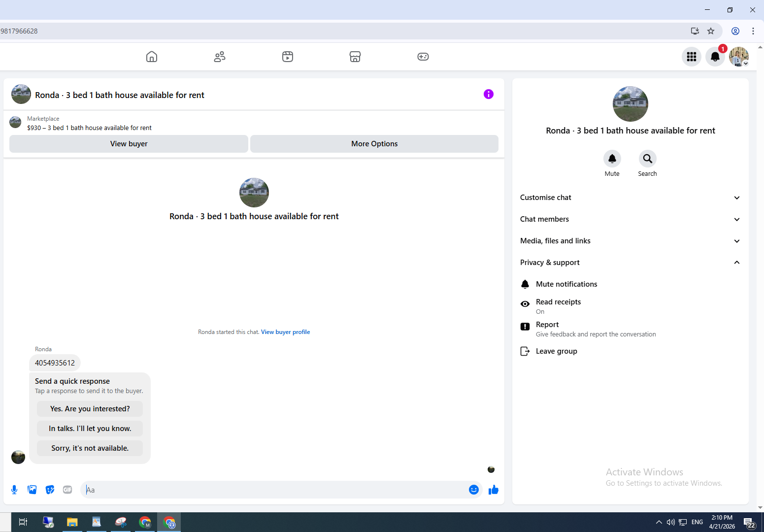Screen dimensions: 764x532
Task: Show hidden system tray icons chevron
Action: pyautogui.click(x=659, y=522)
